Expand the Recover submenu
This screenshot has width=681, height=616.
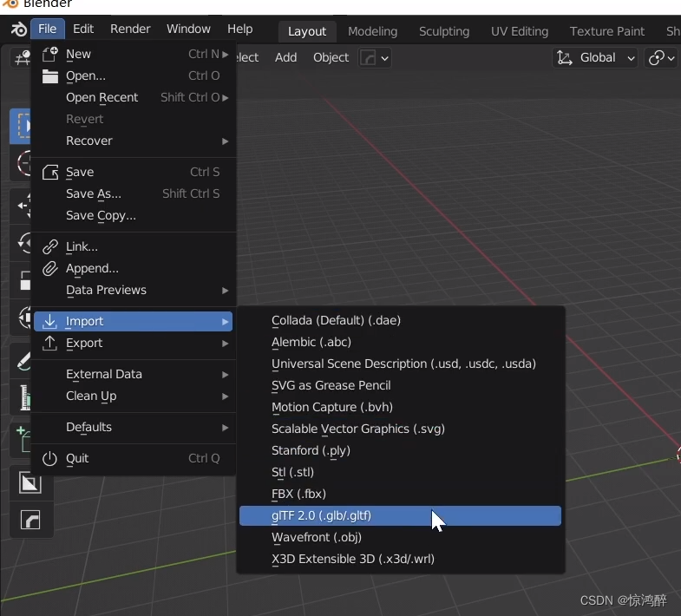[134, 141]
